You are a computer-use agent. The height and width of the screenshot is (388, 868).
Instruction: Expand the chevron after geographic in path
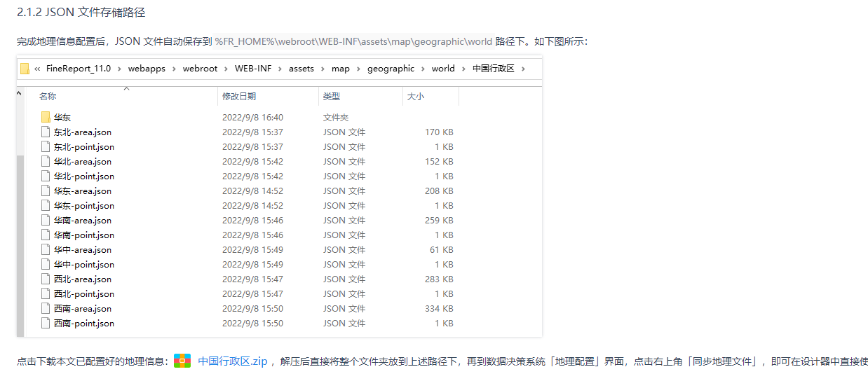point(423,69)
